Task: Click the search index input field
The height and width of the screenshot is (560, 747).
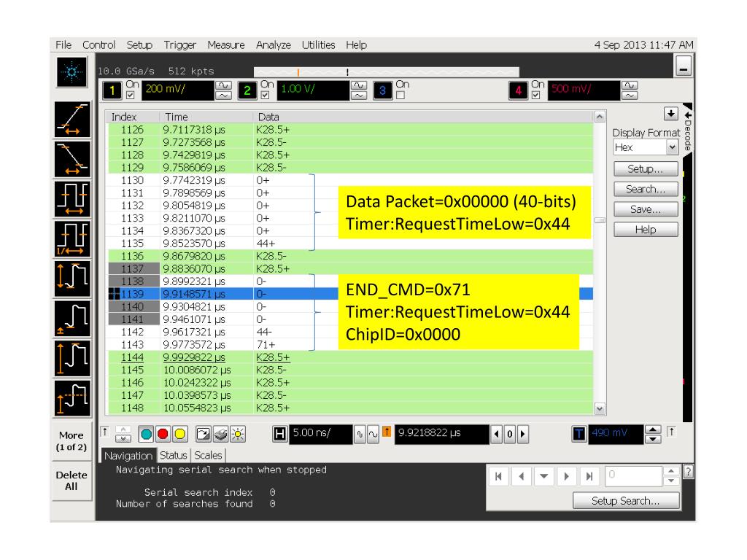Action: (634, 475)
